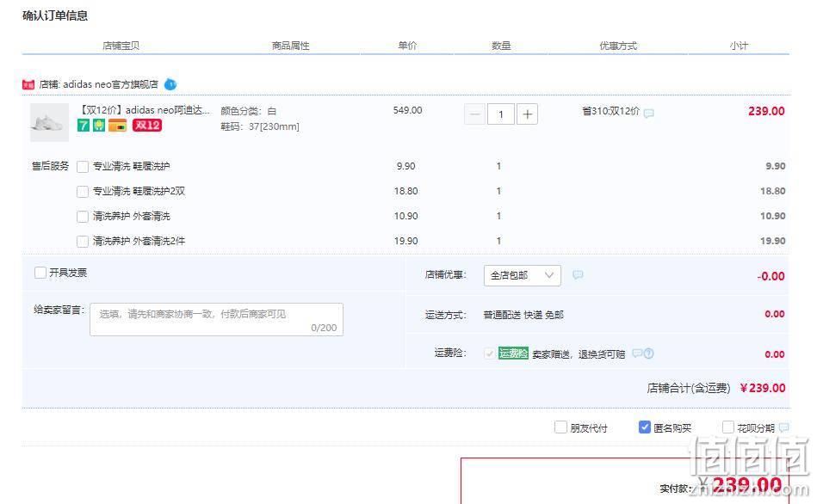The image size is (817, 504).
Task: Check the 花呗分期 installment option
Action: click(x=728, y=427)
